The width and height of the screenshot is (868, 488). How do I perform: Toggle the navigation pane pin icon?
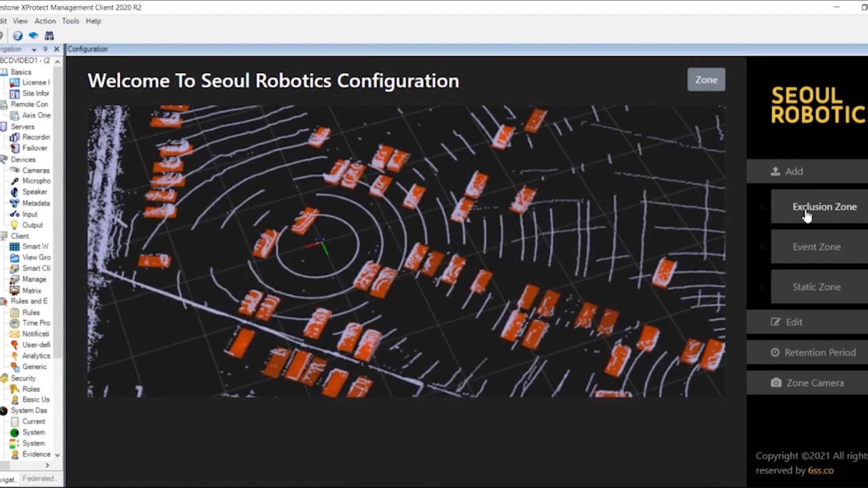pos(45,49)
